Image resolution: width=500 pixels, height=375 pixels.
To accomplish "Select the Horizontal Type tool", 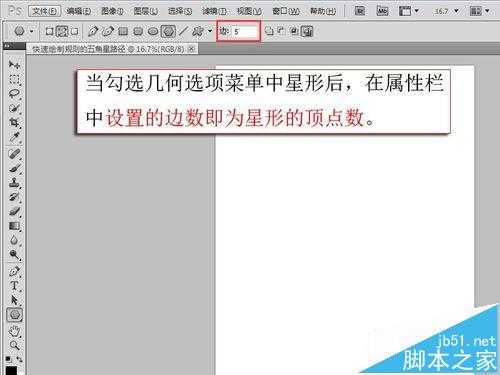I will [x=14, y=286].
